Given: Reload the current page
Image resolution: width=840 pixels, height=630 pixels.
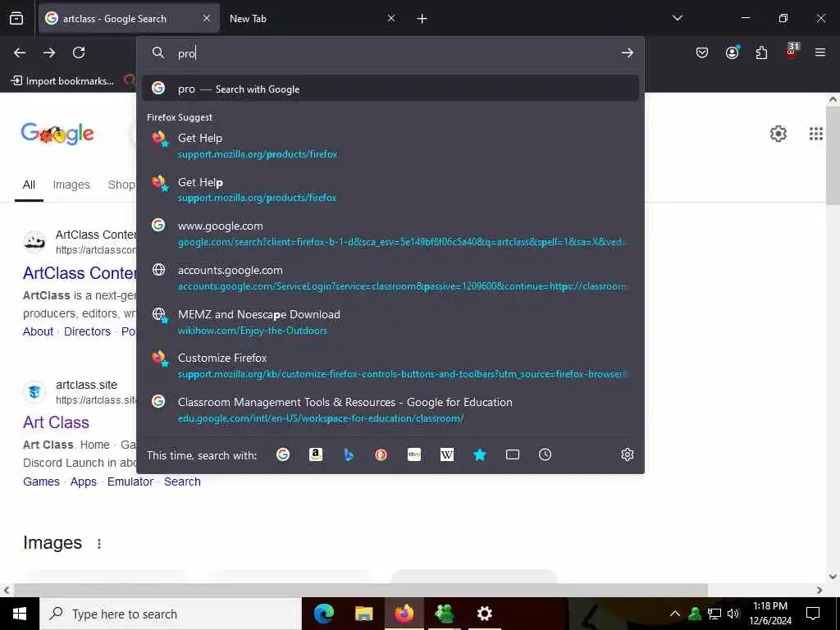Looking at the screenshot, I should [79, 52].
